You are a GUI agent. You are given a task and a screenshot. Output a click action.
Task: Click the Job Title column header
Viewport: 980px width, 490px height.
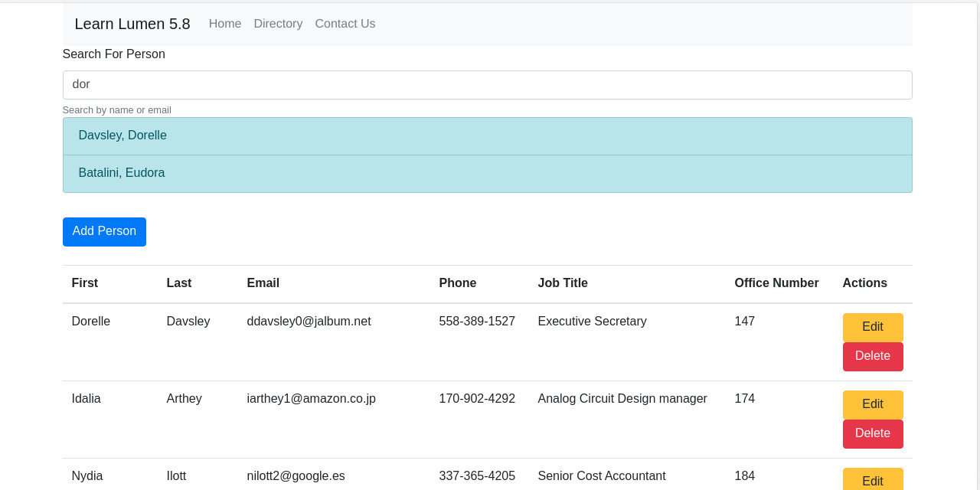(x=562, y=283)
